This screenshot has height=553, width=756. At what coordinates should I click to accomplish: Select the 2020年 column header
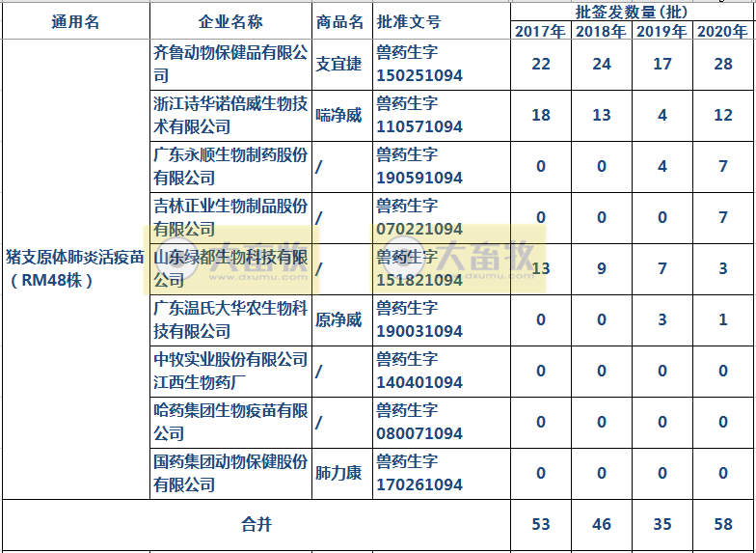[723, 32]
